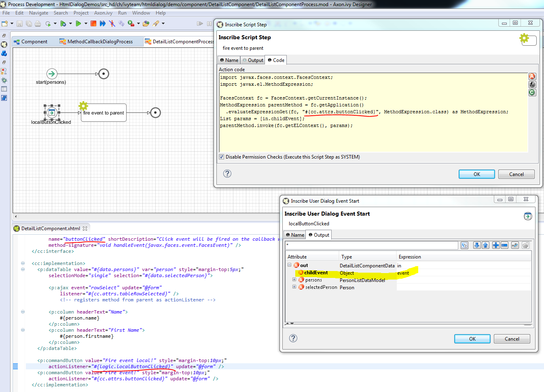Click OK in User Dialog Event Start dialog

[x=472, y=339]
